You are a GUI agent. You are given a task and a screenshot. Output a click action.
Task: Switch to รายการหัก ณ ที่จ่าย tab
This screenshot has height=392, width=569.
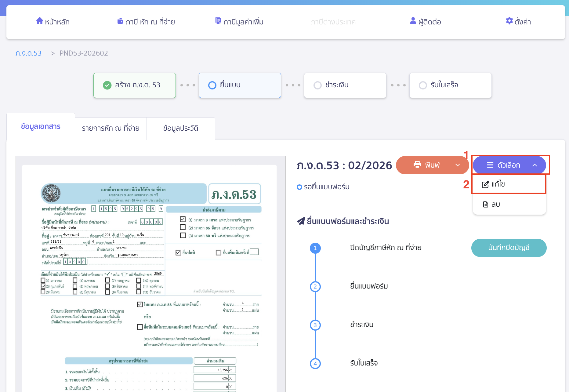(x=111, y=128)
